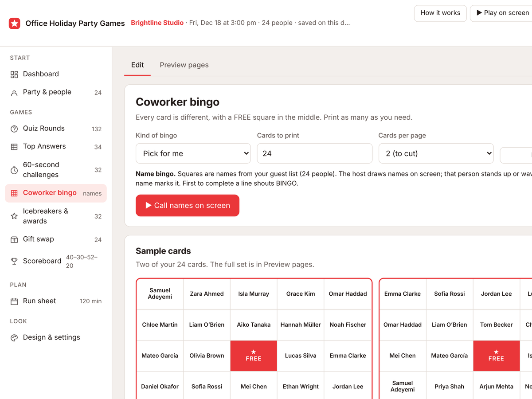Click the gift box icon for Gift swap
532x399 pixels.
(14, 239)
